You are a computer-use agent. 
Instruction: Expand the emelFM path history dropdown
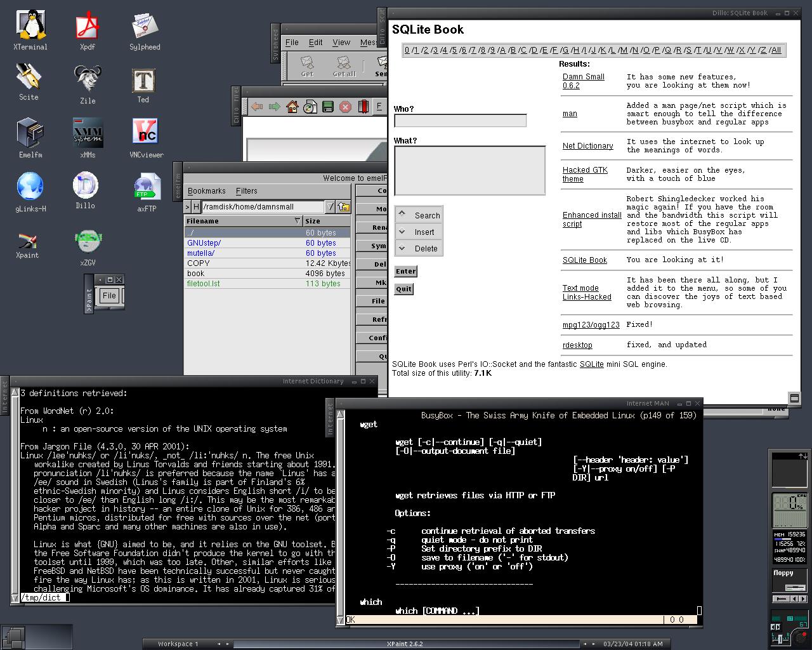pyautogui.click(x=331, y=207)
